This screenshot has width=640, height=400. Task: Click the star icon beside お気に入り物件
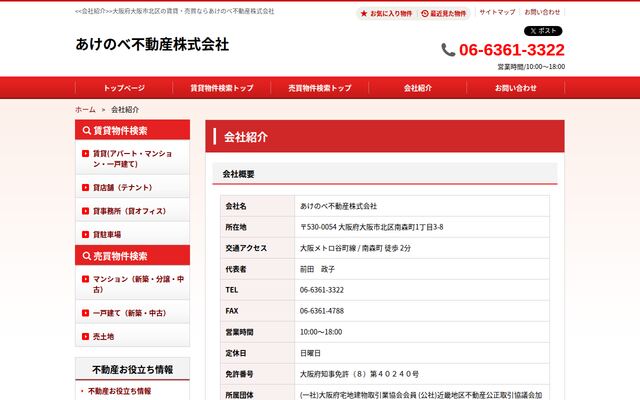click(x=364, y=13)
